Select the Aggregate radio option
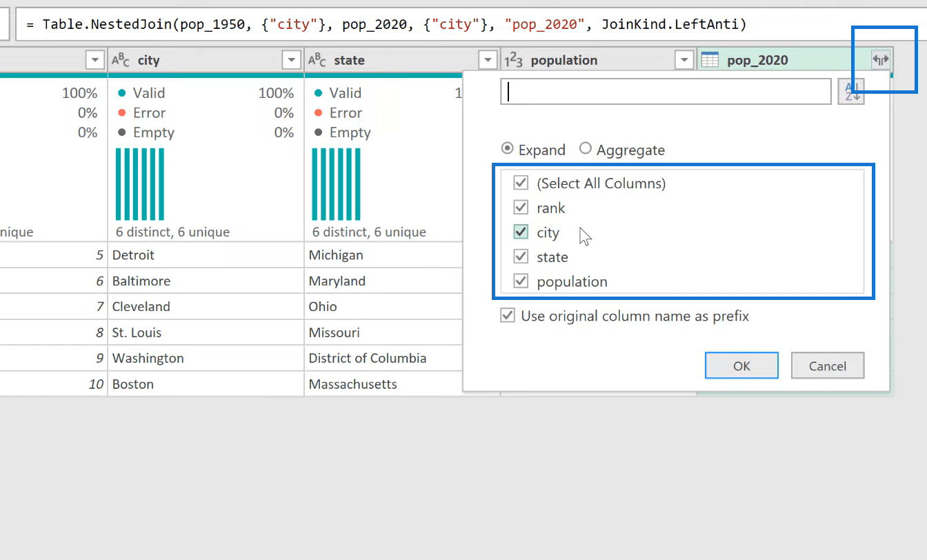This screenshot has height=560, width=927. tap(586, 149)
